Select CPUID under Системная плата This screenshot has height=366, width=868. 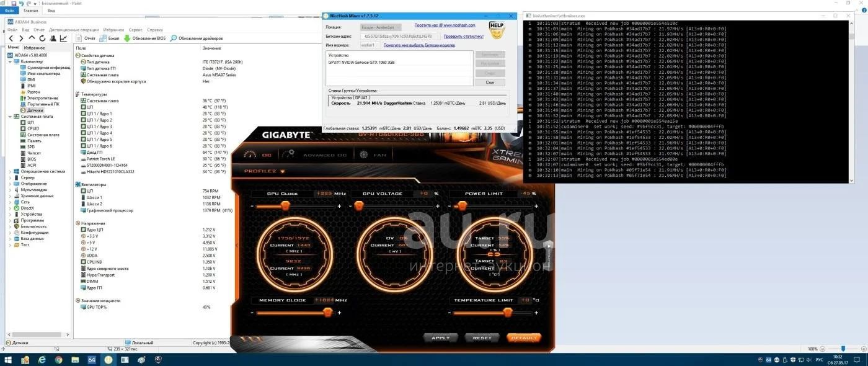point(30,128)
